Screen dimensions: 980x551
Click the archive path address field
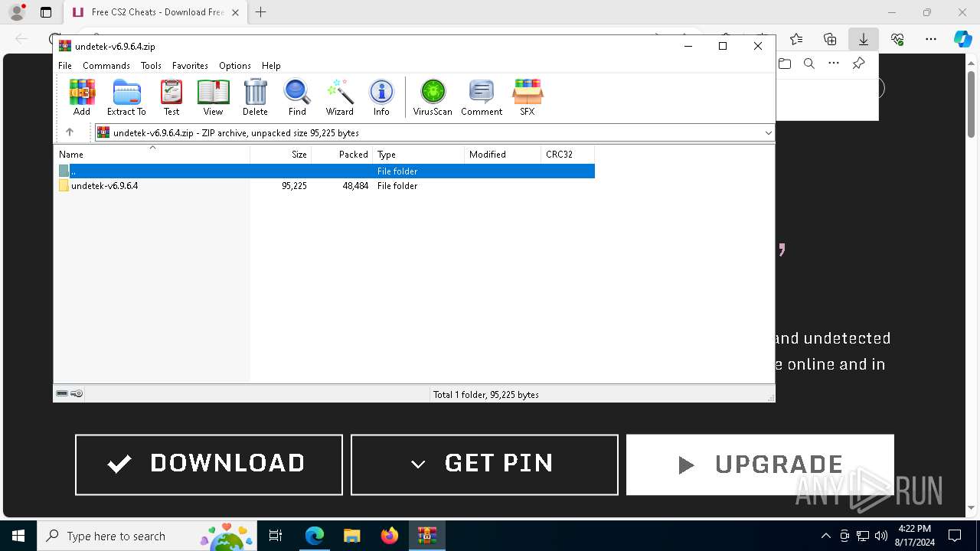coord(434,133)
